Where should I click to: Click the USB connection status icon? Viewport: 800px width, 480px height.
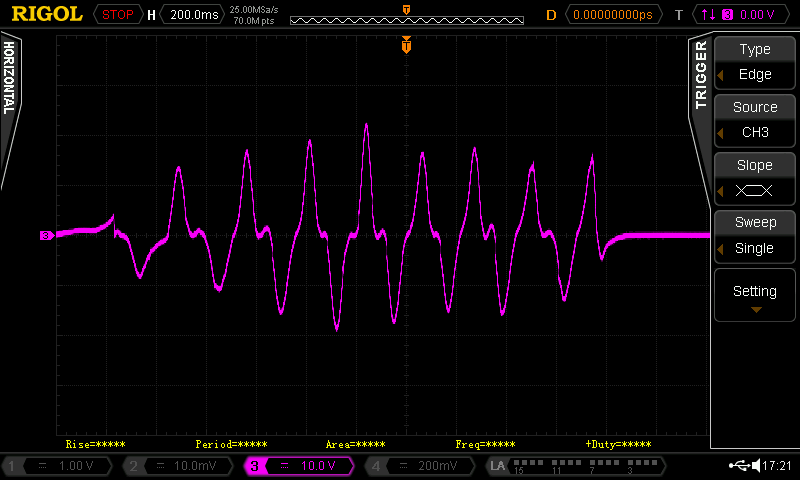tap(739, 465)
